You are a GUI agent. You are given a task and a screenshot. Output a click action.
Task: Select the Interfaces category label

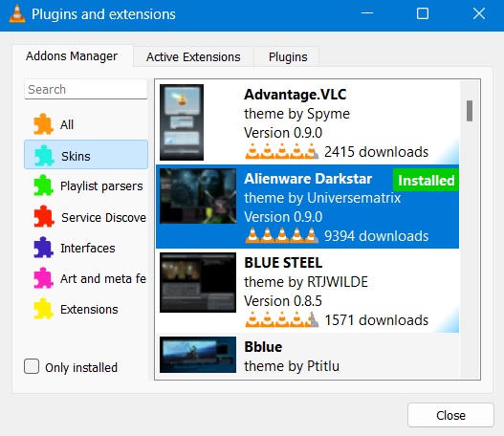pos(88,248)
